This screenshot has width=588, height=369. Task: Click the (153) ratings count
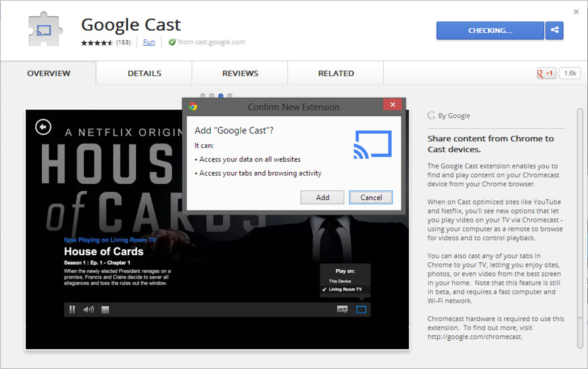[123, 42]
